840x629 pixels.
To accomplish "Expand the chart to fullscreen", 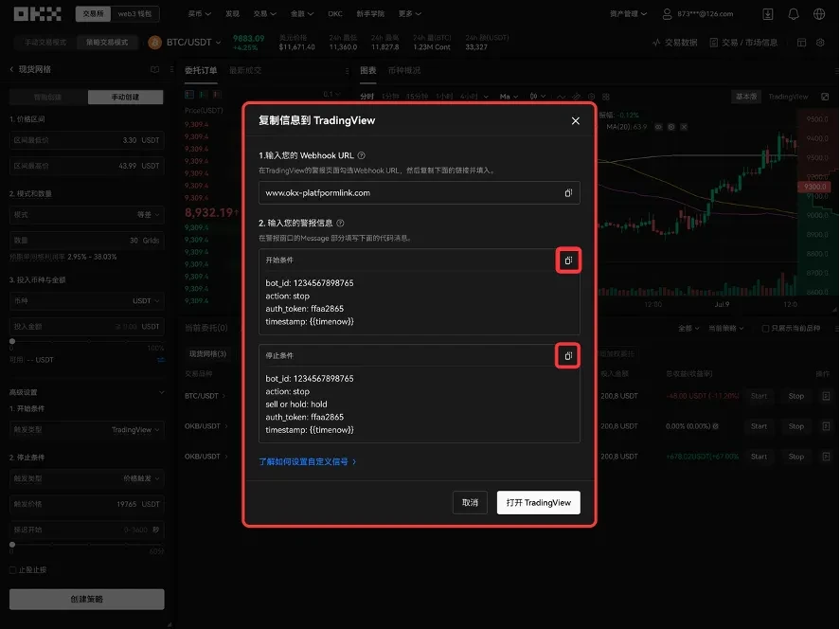I will [x=825, y=97].
